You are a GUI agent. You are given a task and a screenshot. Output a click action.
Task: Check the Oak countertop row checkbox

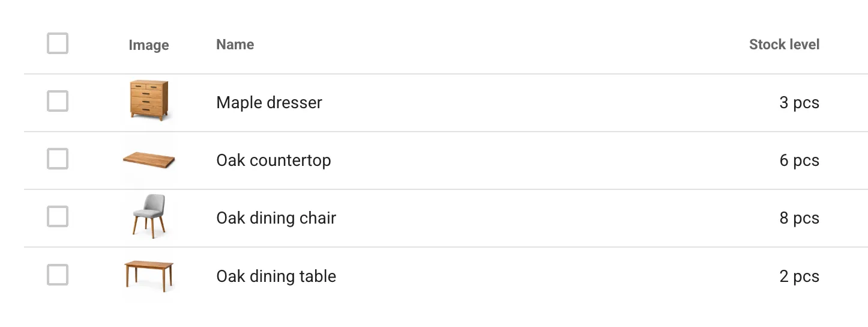58,159
